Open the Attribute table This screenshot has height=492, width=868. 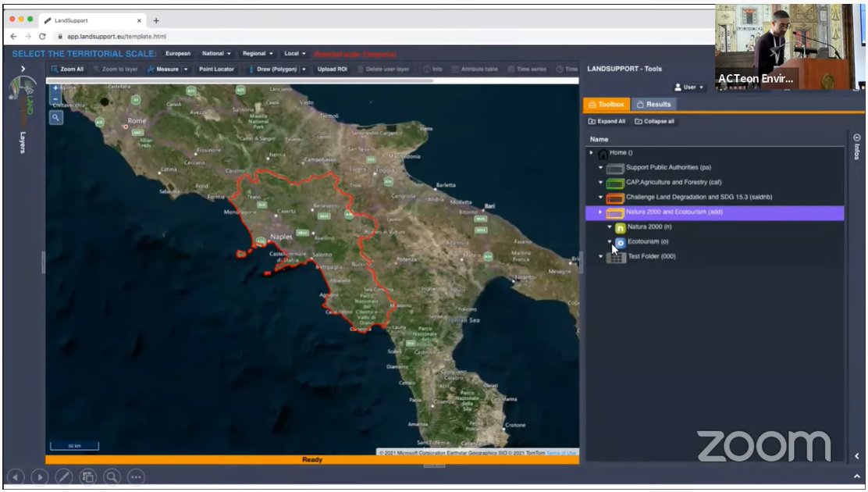point(475,70)
